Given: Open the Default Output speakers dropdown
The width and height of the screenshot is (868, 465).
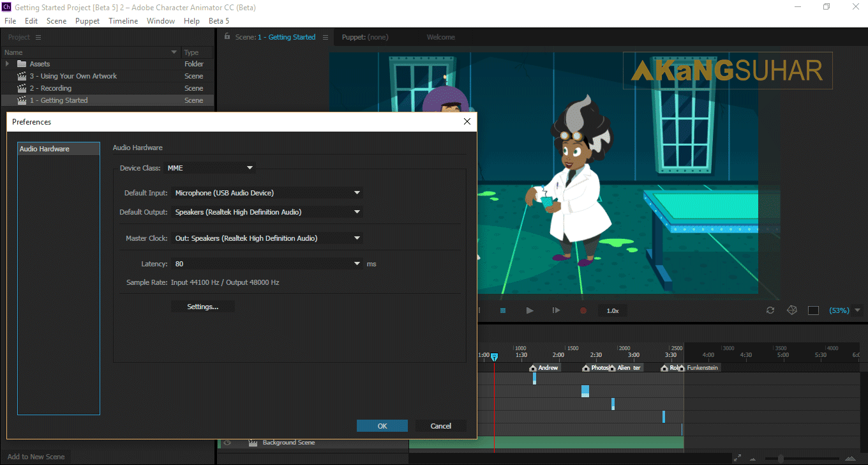Looking at the screenshot, I should coord(268,211).
